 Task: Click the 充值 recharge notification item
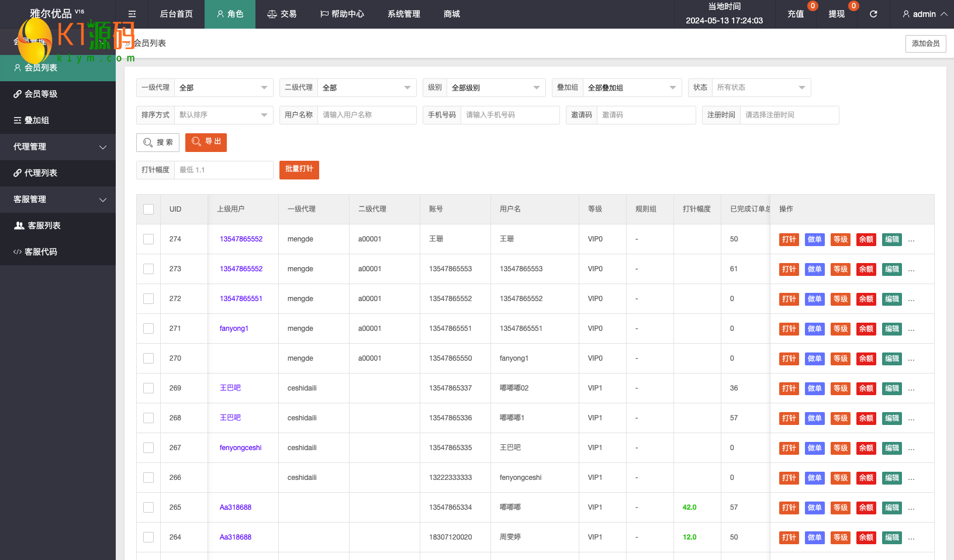[x=796, y=14]
